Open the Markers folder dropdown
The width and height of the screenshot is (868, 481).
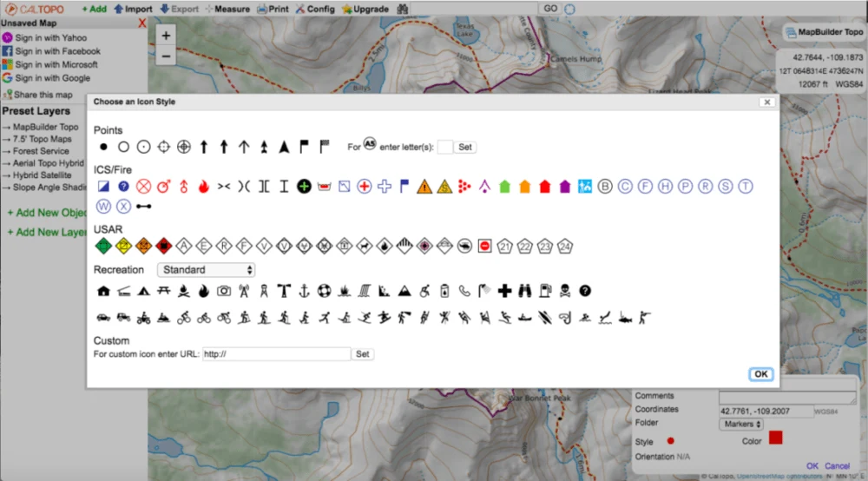point(740,424)
